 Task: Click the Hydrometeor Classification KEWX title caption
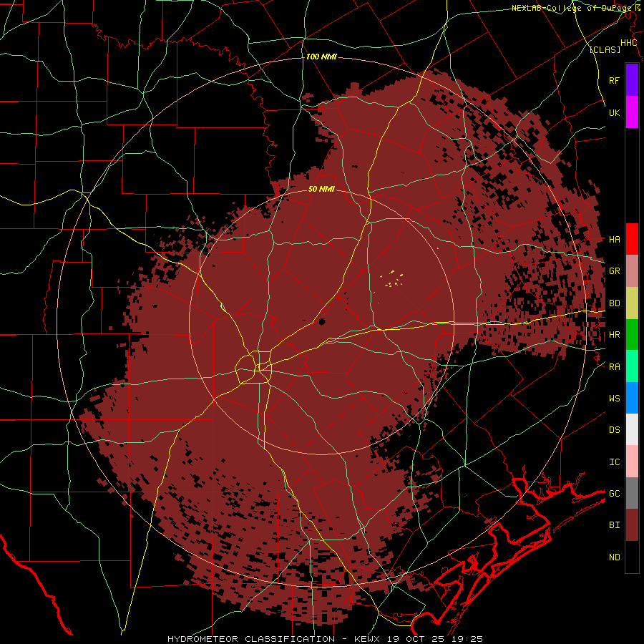tap(325, 639)
